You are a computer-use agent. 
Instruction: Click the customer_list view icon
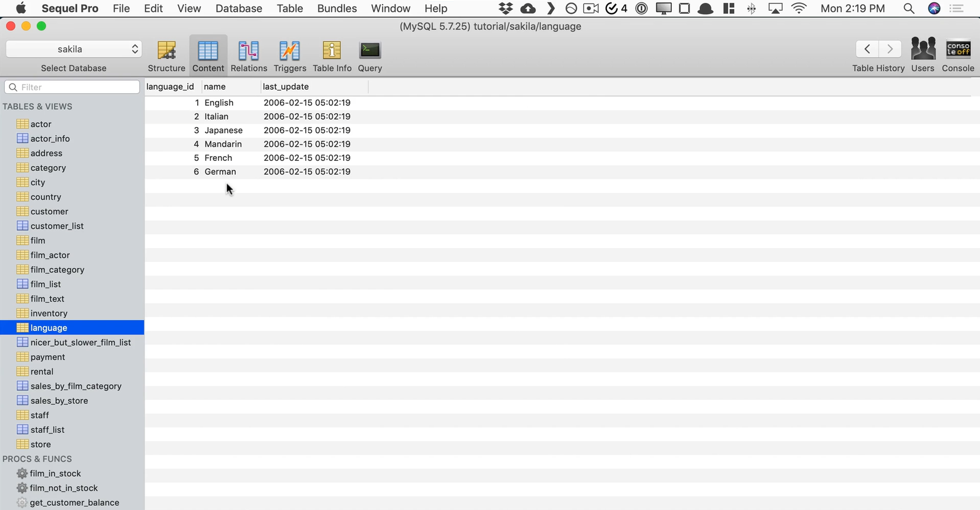point(23,226)
